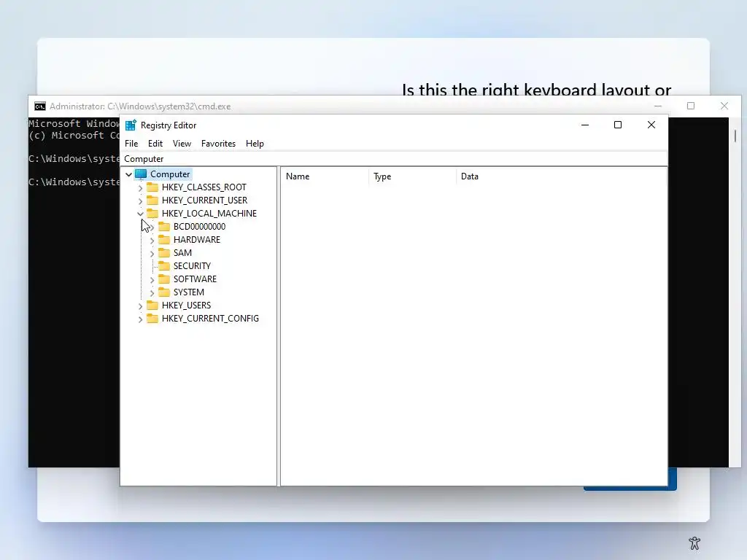Viewport: 747px width, 560px height.
Task: Expand the SOFTWARE key chevron
Action: (x=152, y=279)
